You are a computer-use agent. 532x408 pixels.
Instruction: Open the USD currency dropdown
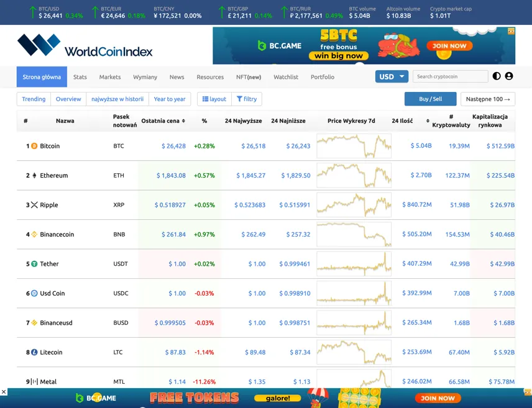click(x=392, y=76)
